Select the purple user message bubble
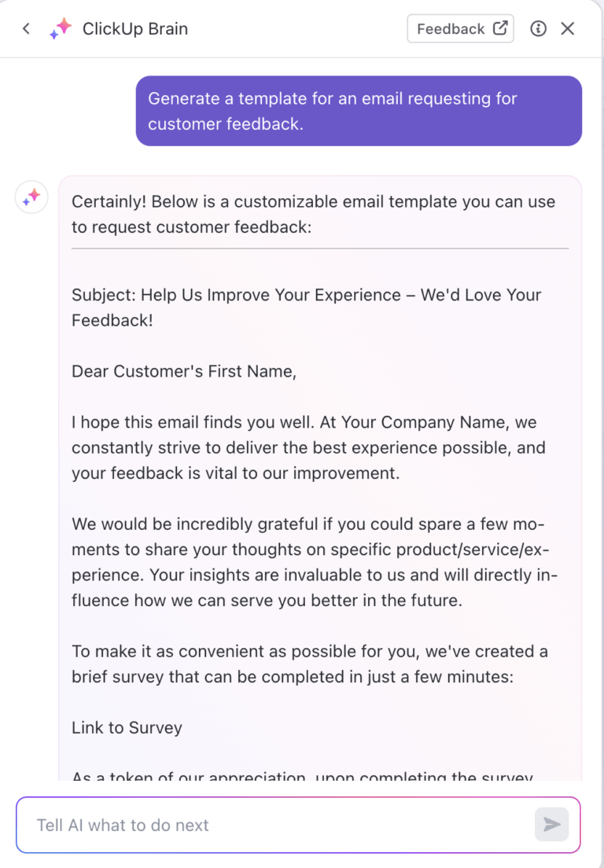The image size is (604, 868). (359, 111)
